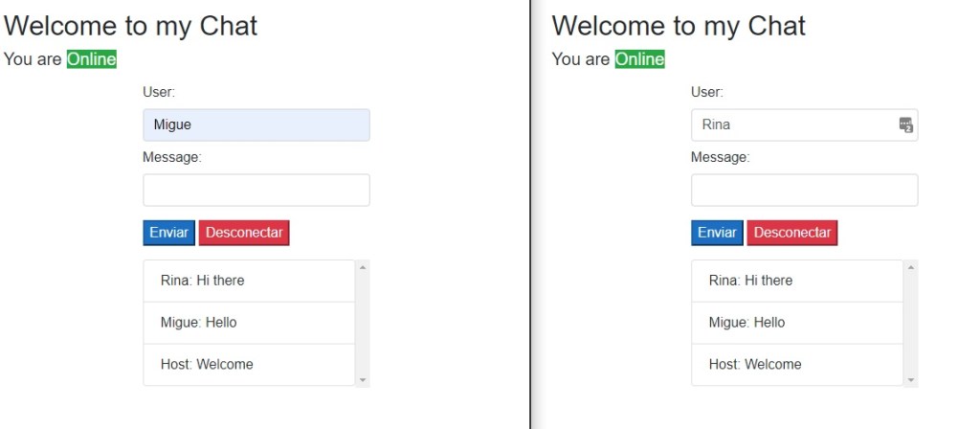Select "Host: Welcome" in Migue's chat list
Image resolution: width=980 pixels, height=429 pixels.
(249, 365)
